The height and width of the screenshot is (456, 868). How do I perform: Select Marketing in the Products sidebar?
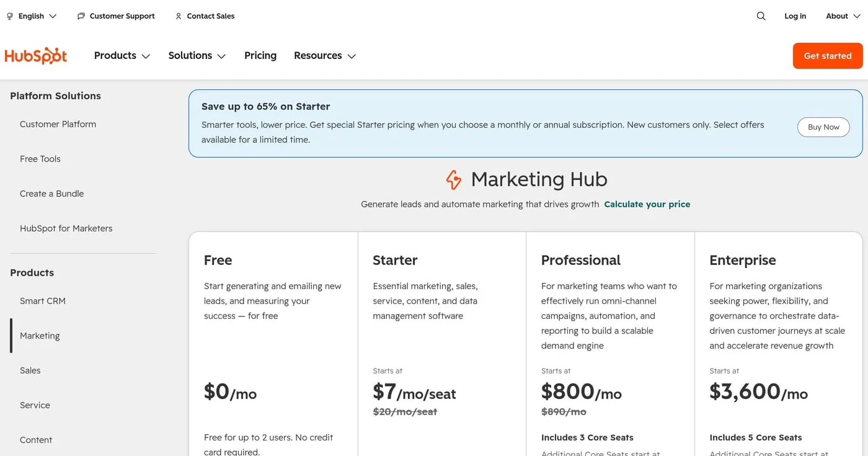[40, 336]
